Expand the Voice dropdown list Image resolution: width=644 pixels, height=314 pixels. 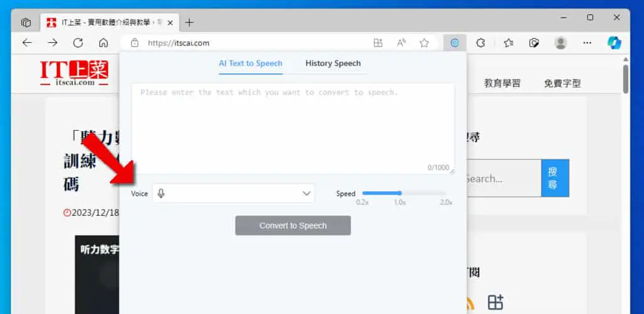click(233, 194)
